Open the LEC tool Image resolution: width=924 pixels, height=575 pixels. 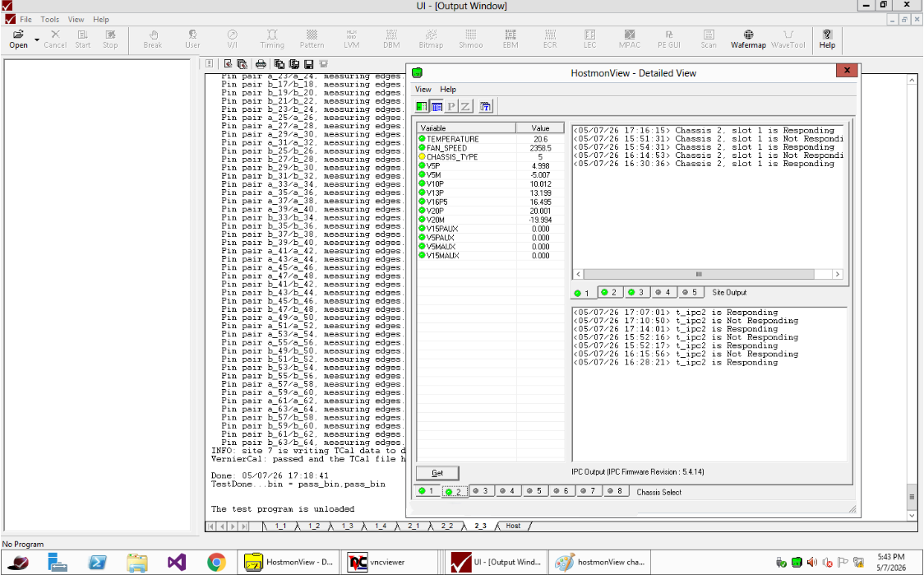tap(590, 39)
